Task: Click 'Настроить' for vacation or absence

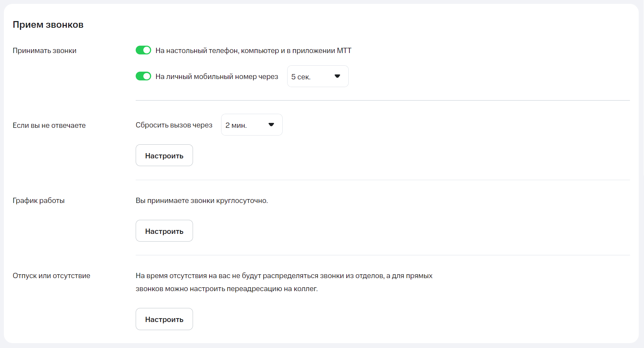Action: pyautogui.click(x=164, y=319)
